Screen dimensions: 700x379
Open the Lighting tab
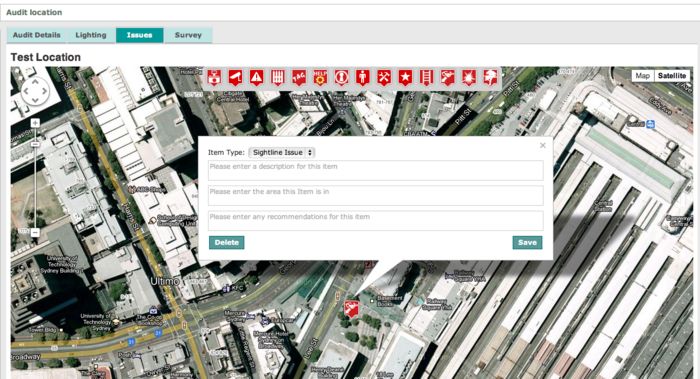coord(91,35)
